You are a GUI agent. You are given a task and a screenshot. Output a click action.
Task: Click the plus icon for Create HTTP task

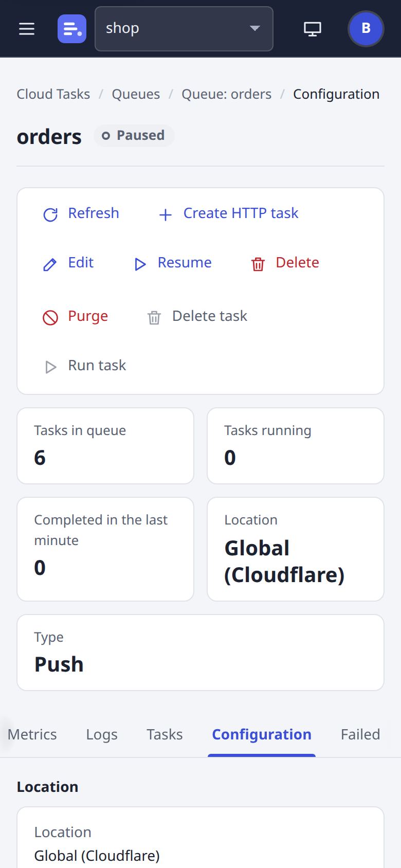(166, 214)
